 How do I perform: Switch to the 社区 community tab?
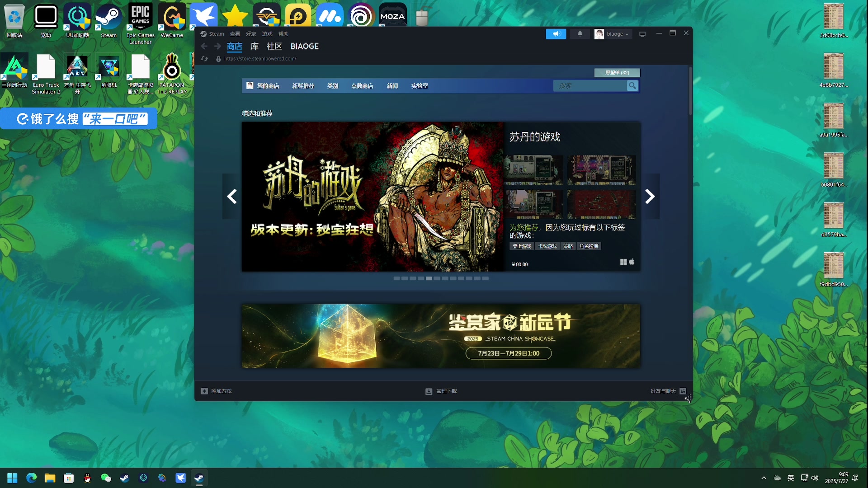(274, 46)
